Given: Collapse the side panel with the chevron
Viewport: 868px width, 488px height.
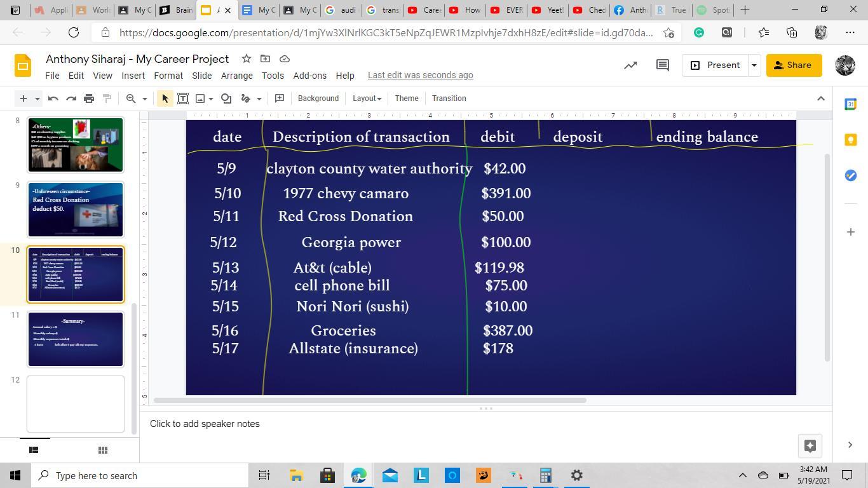Looking at the screenshot, I should pos(850,445).
